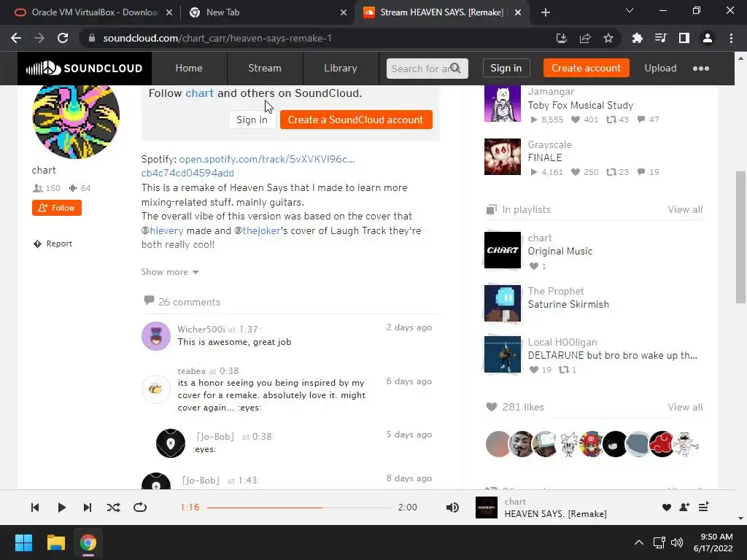The height and width of the screenshot is (560, 747).
Task: Open Grayscale FINALE track thumbnail
Action: click(x=503, y=157)
